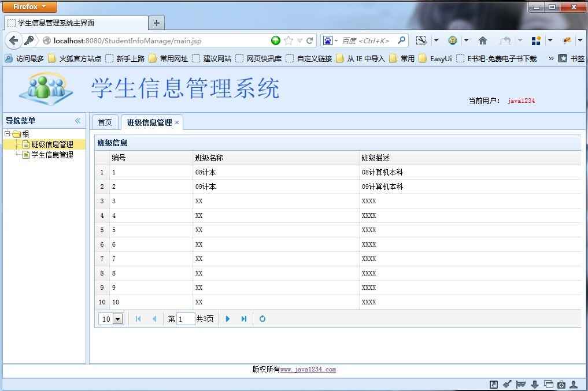Click the boxed arrow icon in status bar
Viewport: 588px width, 391px height.
pos(494,384)
